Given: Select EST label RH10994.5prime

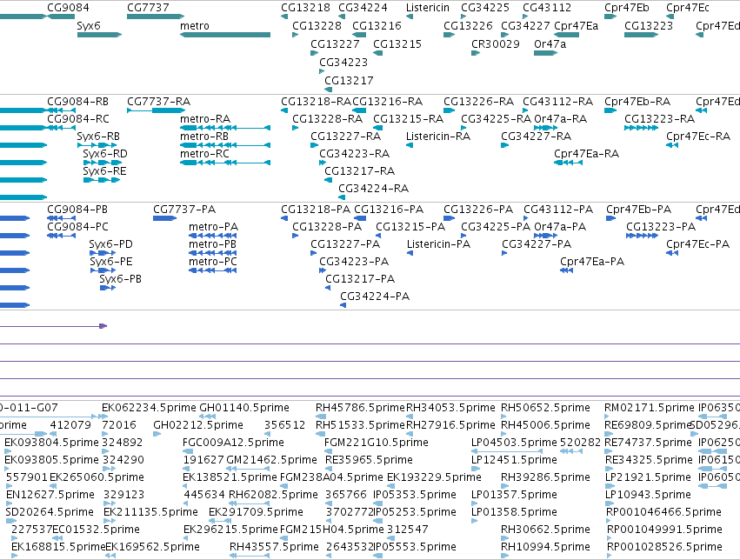Looking at the screenshot, I should [545, 547].
